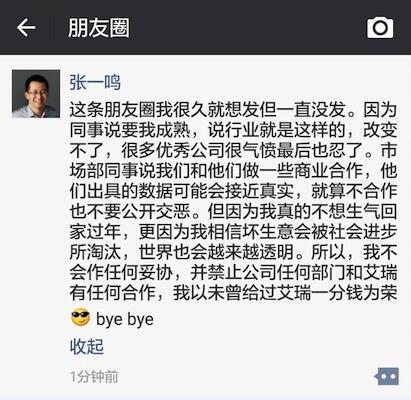Select the line starting 所淘汰，世界也会
The height and width of the screenshot is (400, 411).
tap(233, 252)
